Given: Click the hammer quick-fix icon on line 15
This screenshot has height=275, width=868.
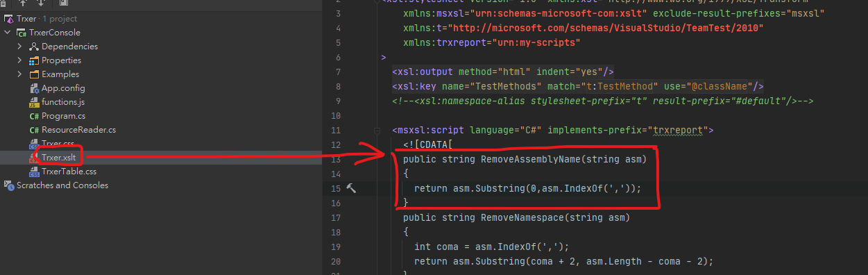Looking at the screenshot, I should coord(351,188).
